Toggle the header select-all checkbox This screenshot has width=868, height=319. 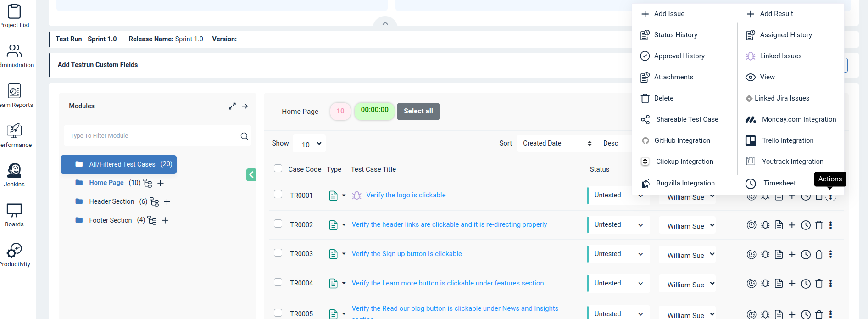(278, 168)
